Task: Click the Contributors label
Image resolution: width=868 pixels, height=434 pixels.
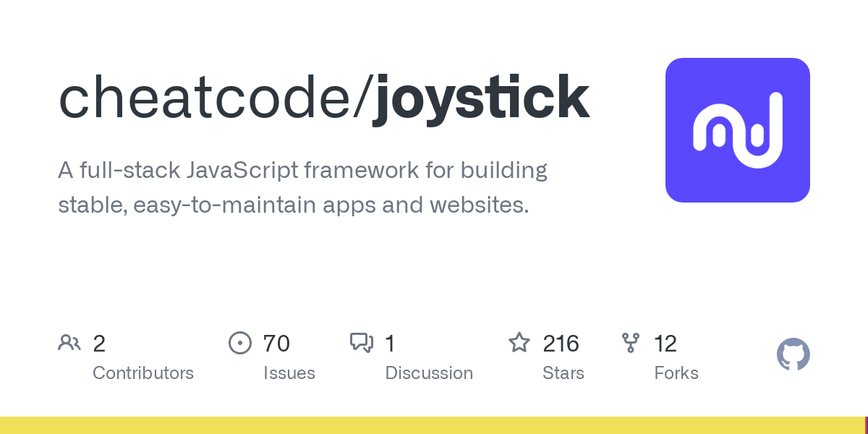Action: pyautogui.click(x=143, y=373)
